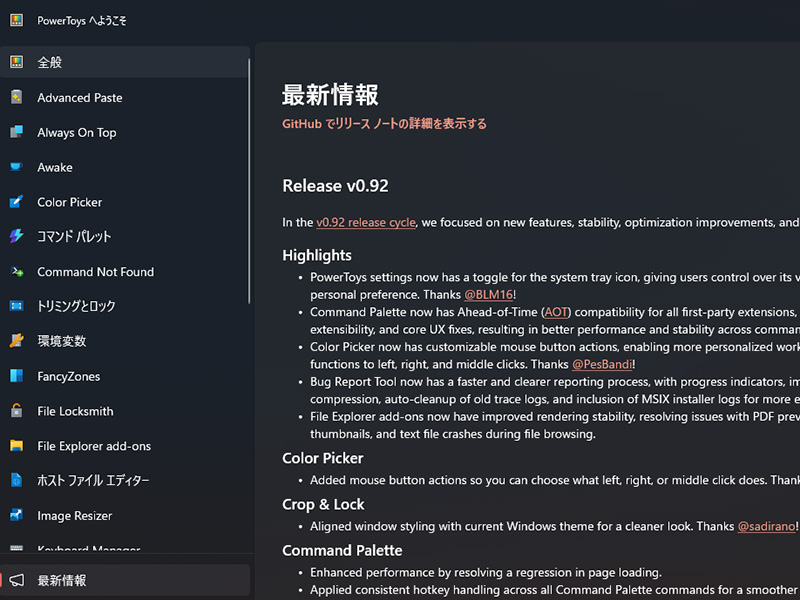Click the FancyZones layout icon
800x600 pixels.
(x=16, y=376)
